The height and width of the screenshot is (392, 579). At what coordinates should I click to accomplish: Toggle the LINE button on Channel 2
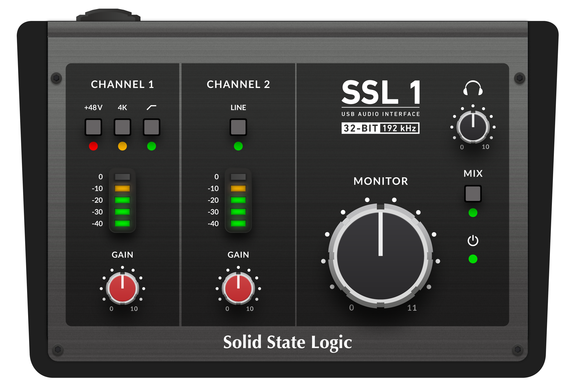(x=239, y=127)
